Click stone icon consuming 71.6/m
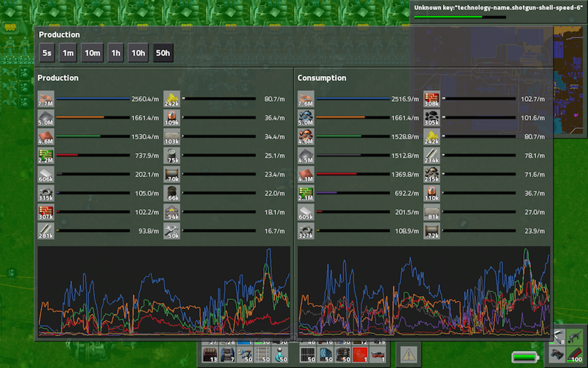This screenshot has width=588, height=368. 432,174
